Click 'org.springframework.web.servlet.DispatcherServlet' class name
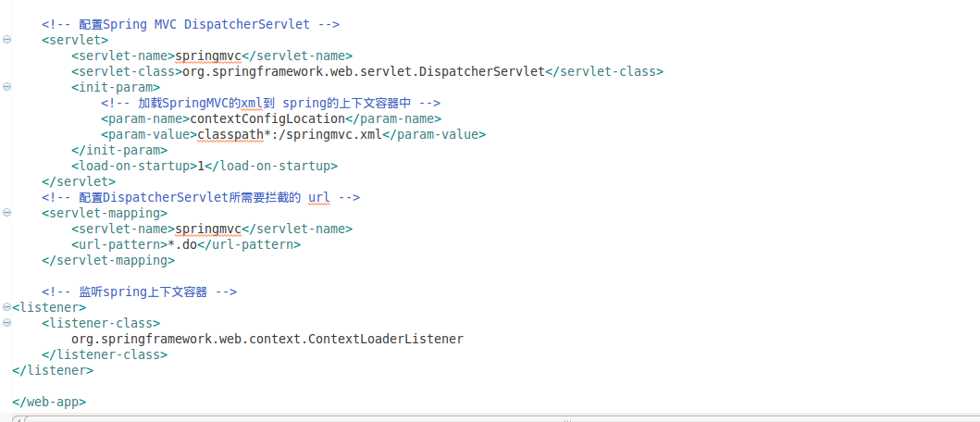This screenshot has width=980, height=422. (x=364, y=71)
